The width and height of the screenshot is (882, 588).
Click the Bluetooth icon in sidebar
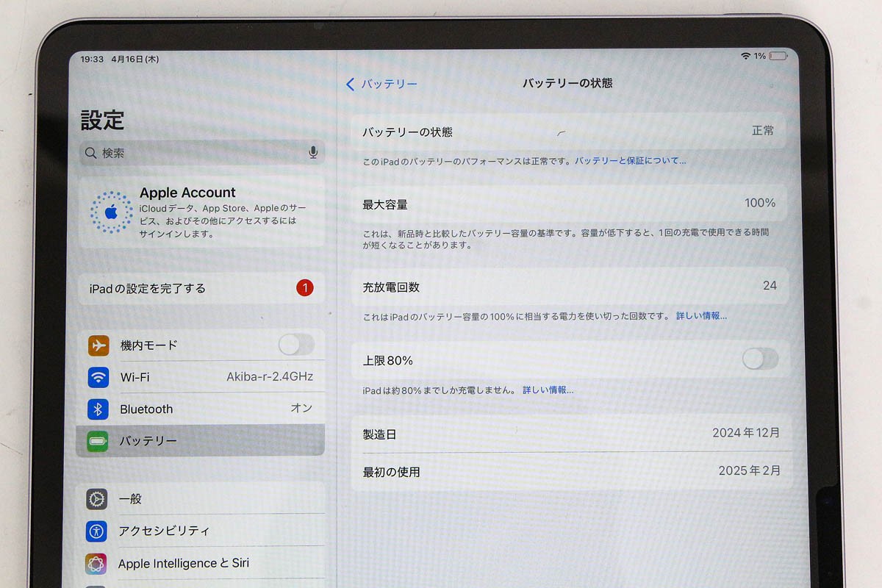(x=99, y=409)
